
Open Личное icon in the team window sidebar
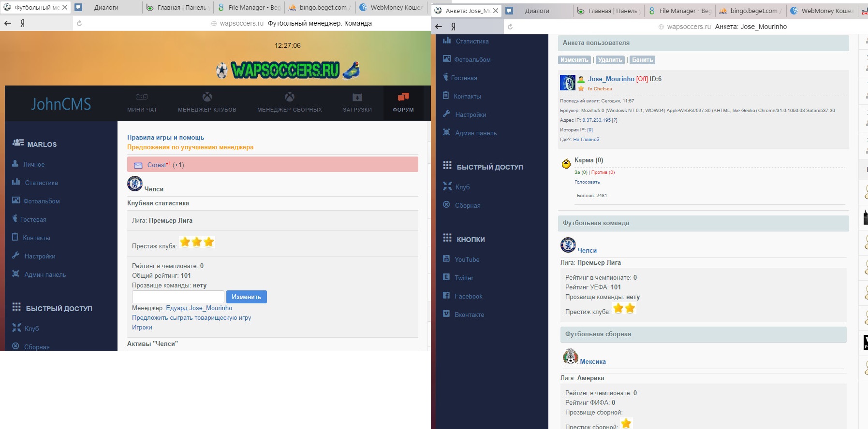point(15,164)
